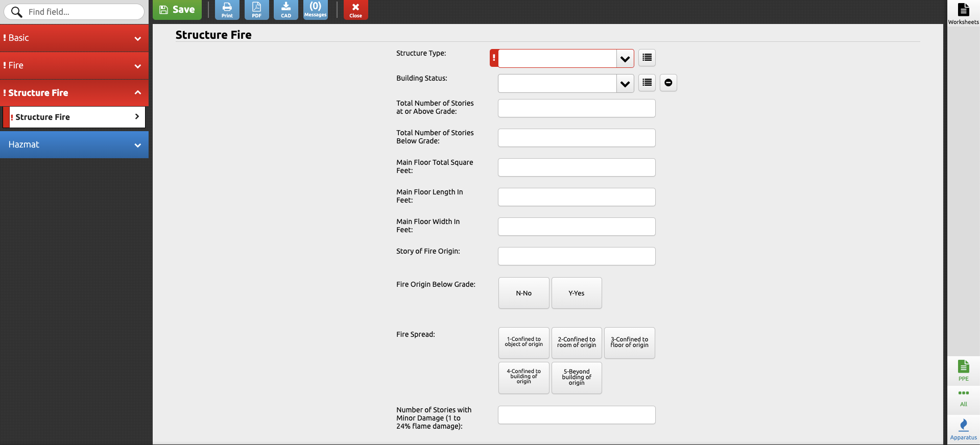Image resolution: width=980 pixels, height=445 pixels.
Task: Select Y-Yes for Fire Origin Below Grade
Action: point(577,293)
